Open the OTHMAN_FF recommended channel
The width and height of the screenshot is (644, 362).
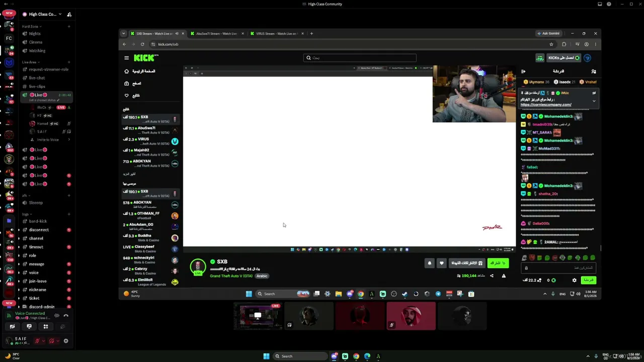tap(151, 216)
